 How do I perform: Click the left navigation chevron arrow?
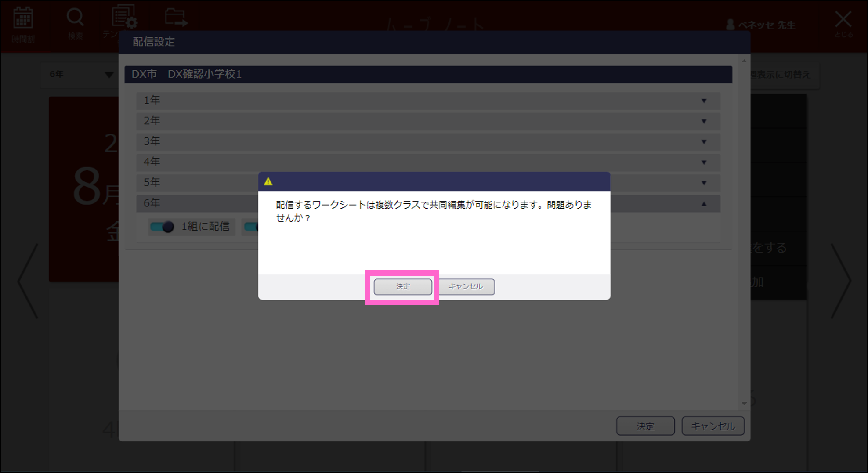click(x=27, y=281)
